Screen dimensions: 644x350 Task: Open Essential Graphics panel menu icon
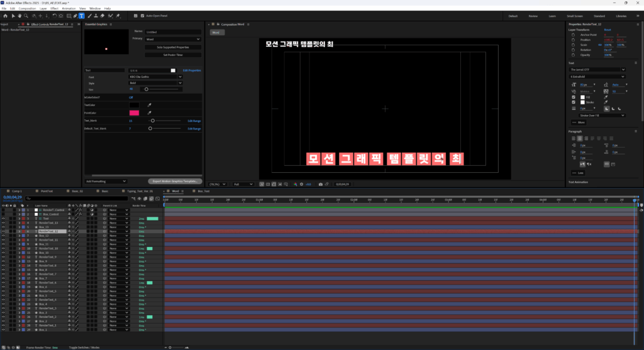[111, 25]
